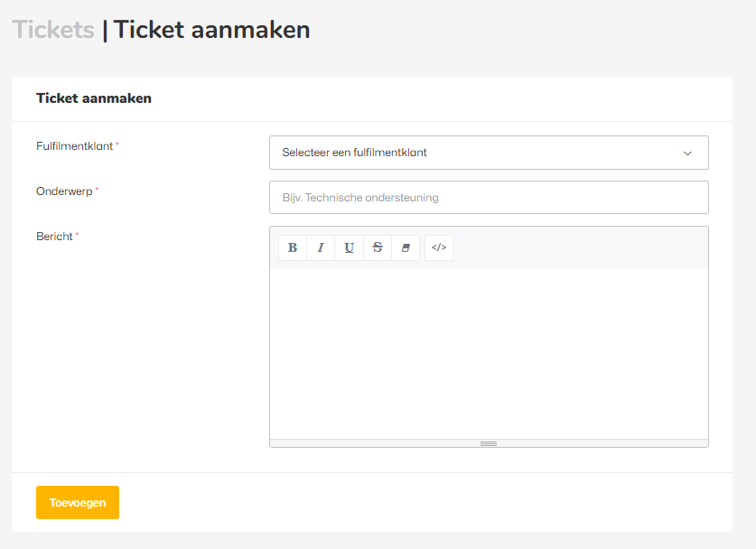Viewport: 756px width, 549px height.
Task: Toggle italic formatting in the message editor
Action: tap(321, 247)
